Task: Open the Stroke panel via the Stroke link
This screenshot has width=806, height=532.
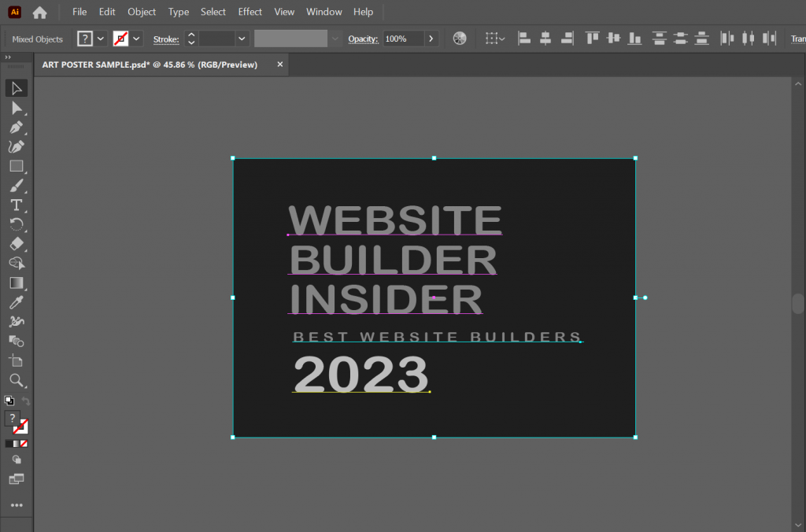Action: coord(165,39)
